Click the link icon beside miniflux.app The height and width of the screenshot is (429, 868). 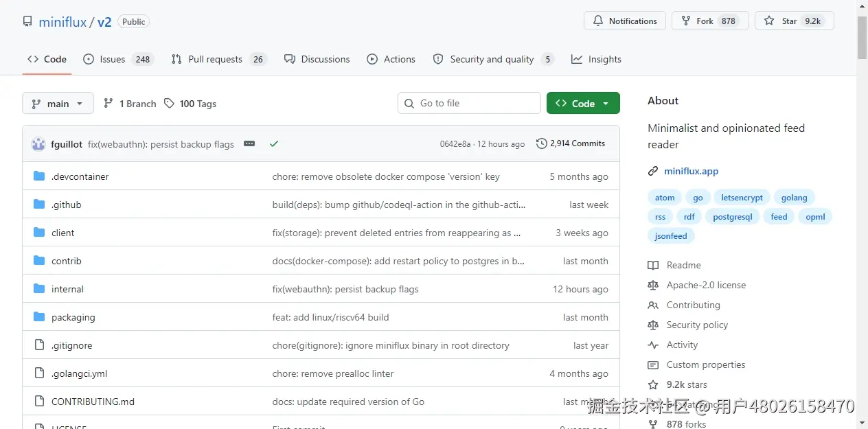pyautogui.click(x=653, y=171)
